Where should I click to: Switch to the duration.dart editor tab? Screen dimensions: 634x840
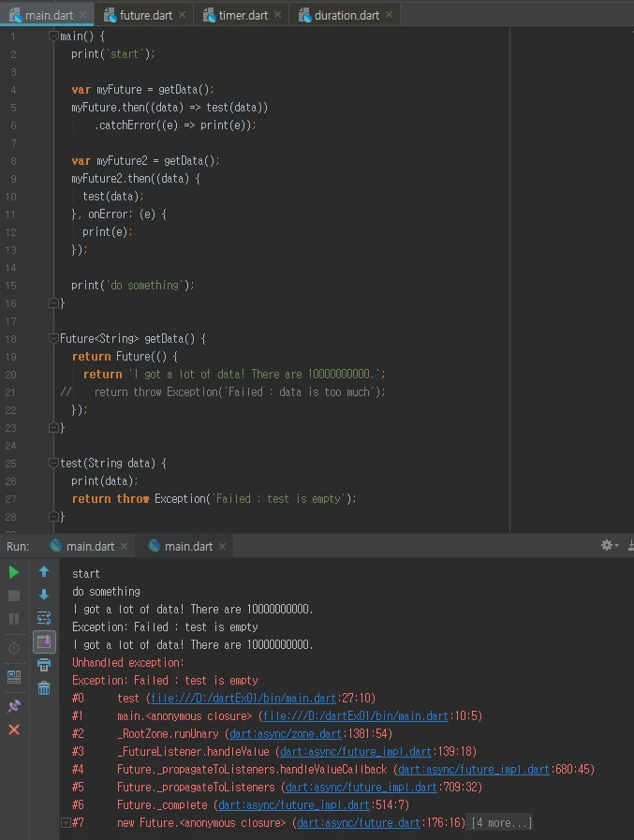[346, 15]
